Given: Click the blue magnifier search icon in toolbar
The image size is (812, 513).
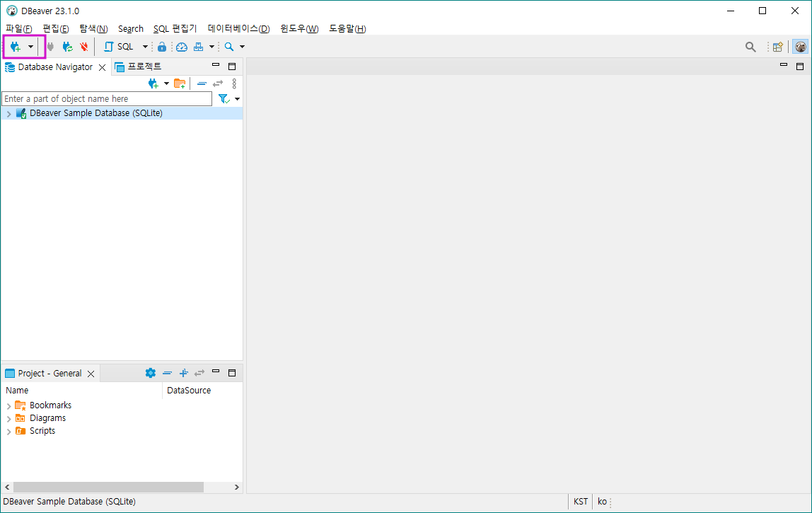Looking at the screenshot, I should [x=229, y=47].
